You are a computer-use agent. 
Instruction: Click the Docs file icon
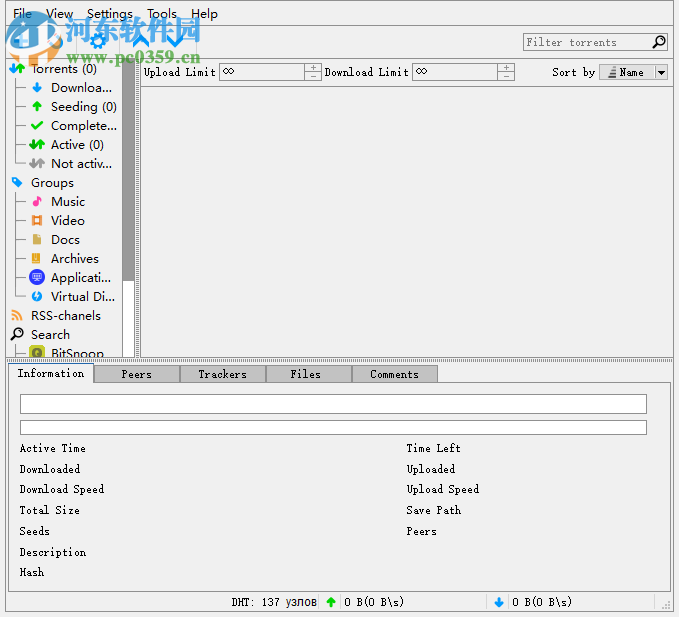37,239
